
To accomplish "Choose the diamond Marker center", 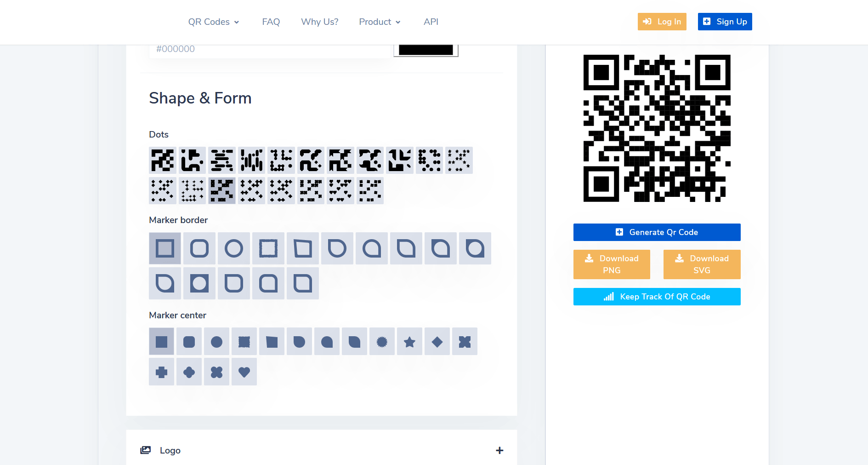I will [437, 341].
